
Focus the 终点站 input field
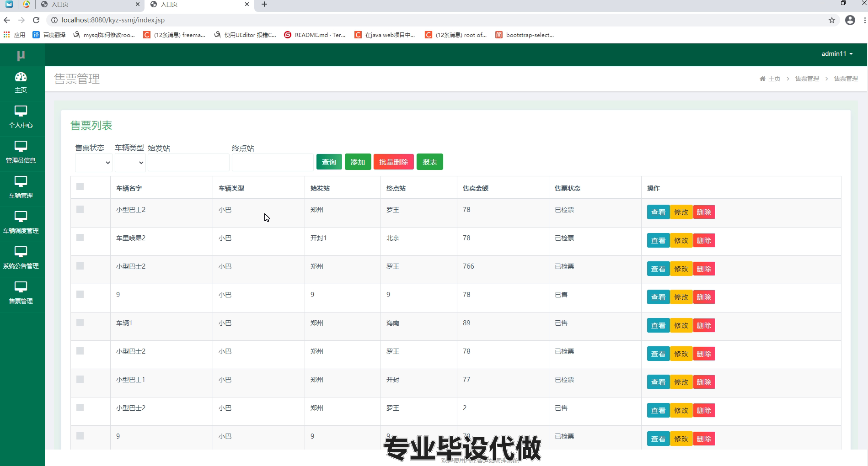(x=273, y=163)
